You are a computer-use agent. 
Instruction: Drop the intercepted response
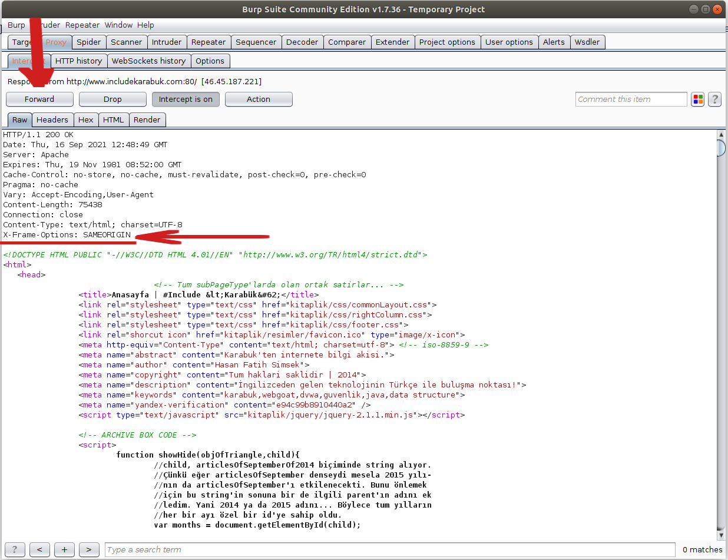112,100
